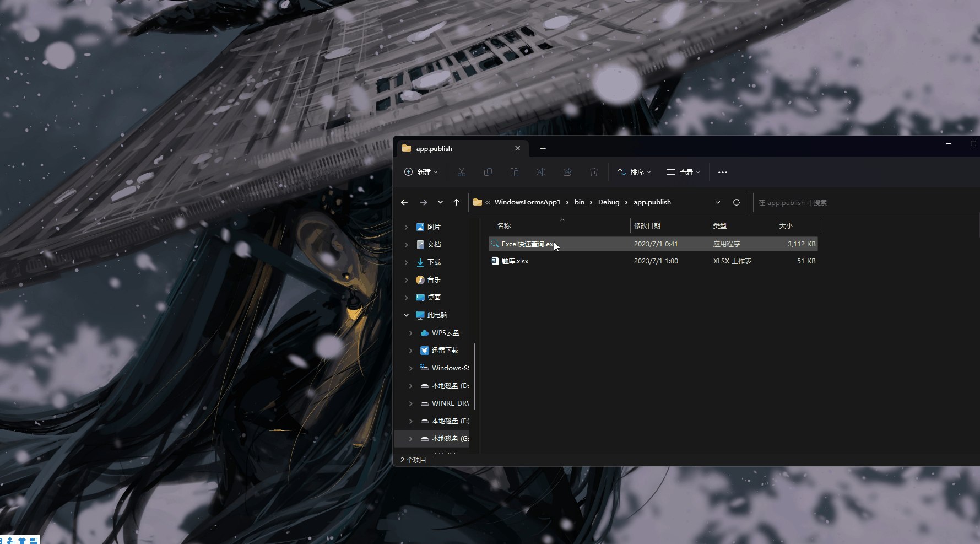Click Debug in the address breadcrumb

pos(609,202)
